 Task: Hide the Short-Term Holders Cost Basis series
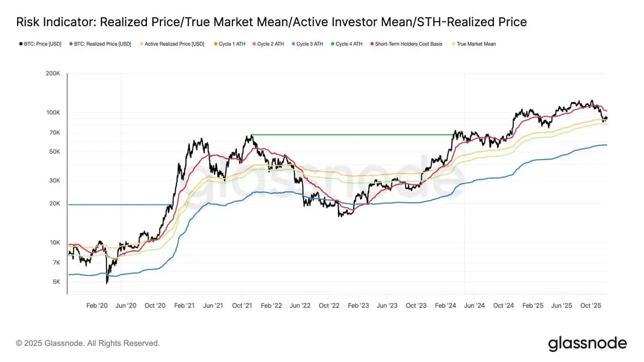tap(405, 44)
